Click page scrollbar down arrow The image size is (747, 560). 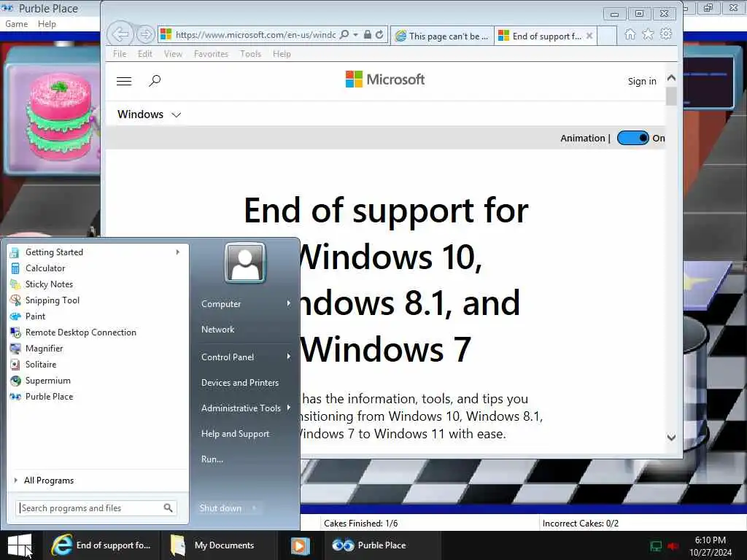(671, 437)
